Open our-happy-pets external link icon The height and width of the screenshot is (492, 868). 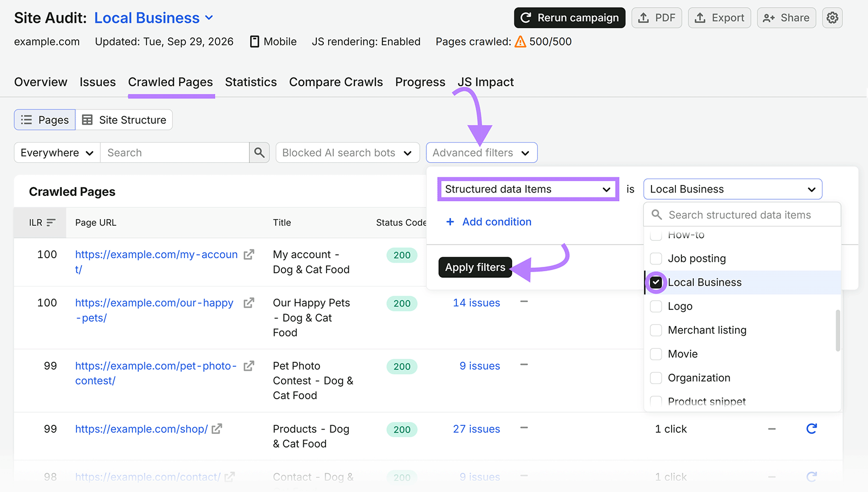[x=249, y=303]
